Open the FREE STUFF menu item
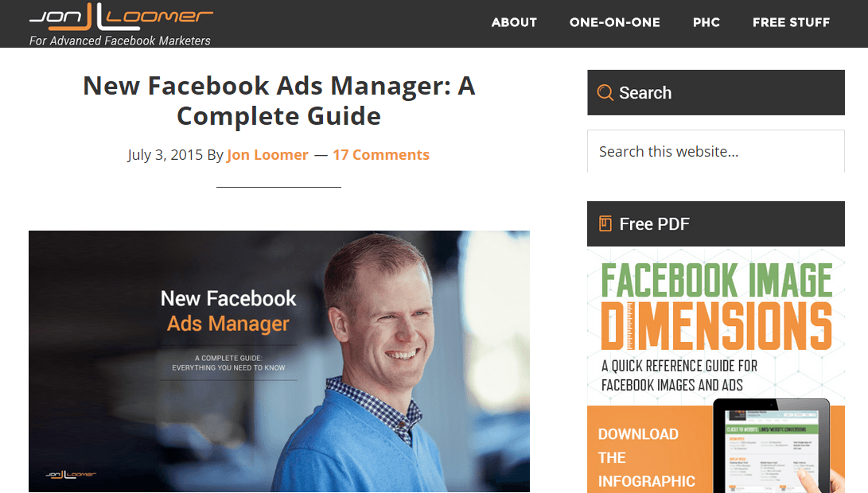Viewport: 868px width, 493px height. 791,23
